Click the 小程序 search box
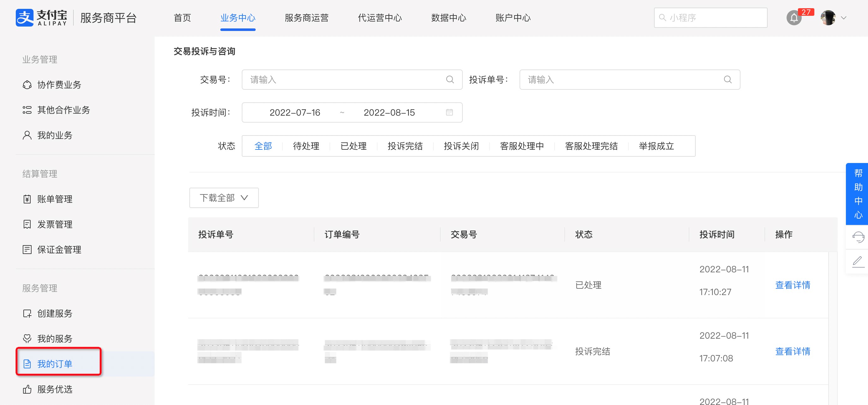 [x=710, y=18]
